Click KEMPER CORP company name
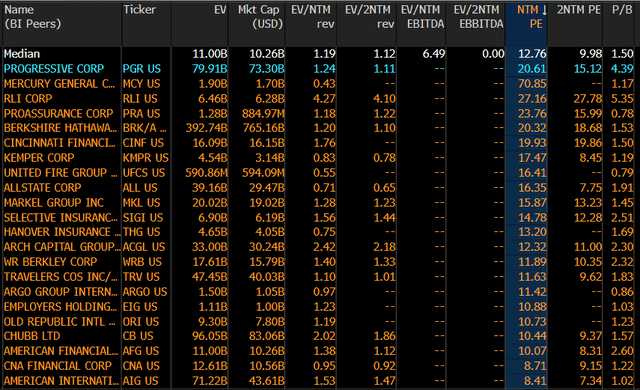The image size is (640, 390). [x=39, y=158]
